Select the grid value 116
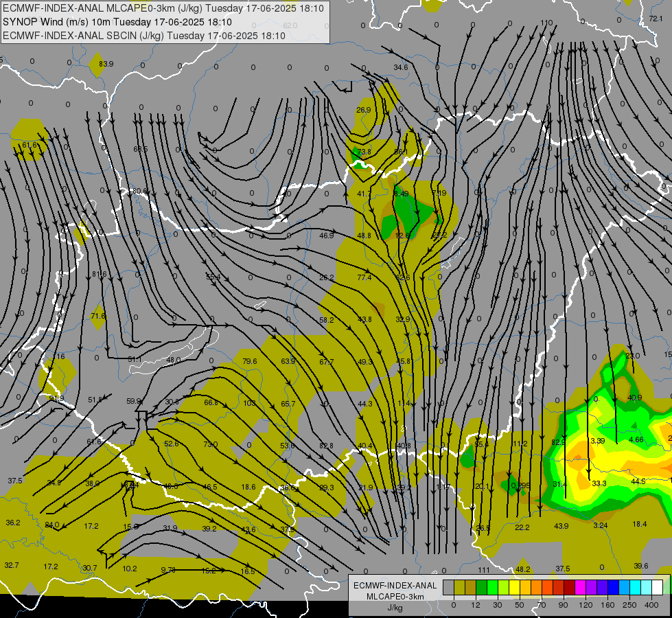The height and width of the screenshot is (618, 672). point(59,356)
